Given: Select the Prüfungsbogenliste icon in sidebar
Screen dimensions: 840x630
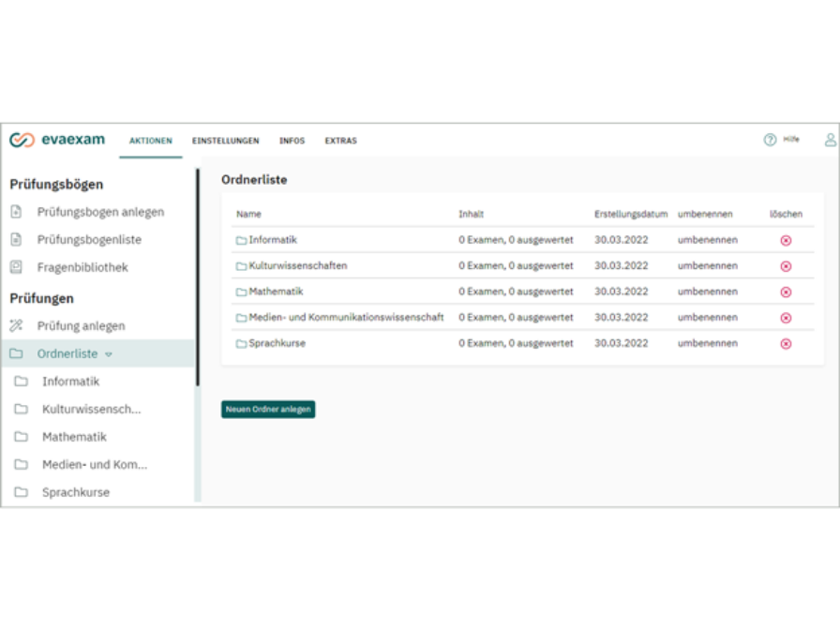Looking at the screenshot, I should pyautogui.click(x=16, y=239).
